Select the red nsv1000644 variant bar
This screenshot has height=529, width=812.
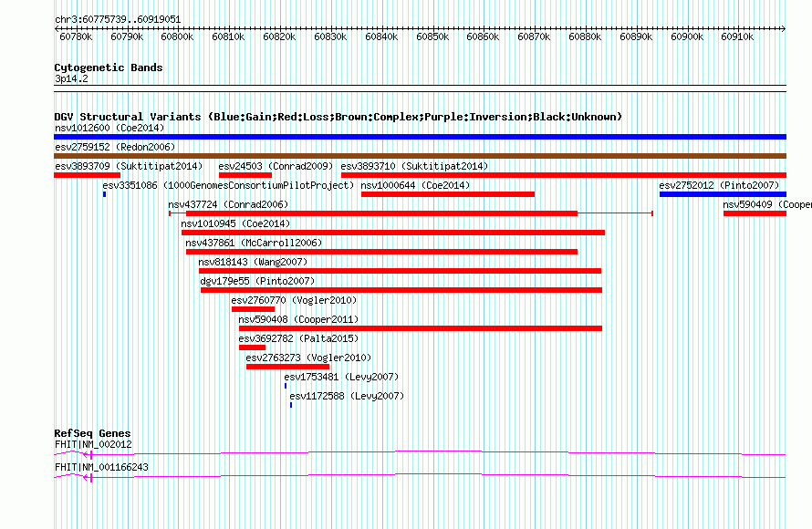[448, 194]
